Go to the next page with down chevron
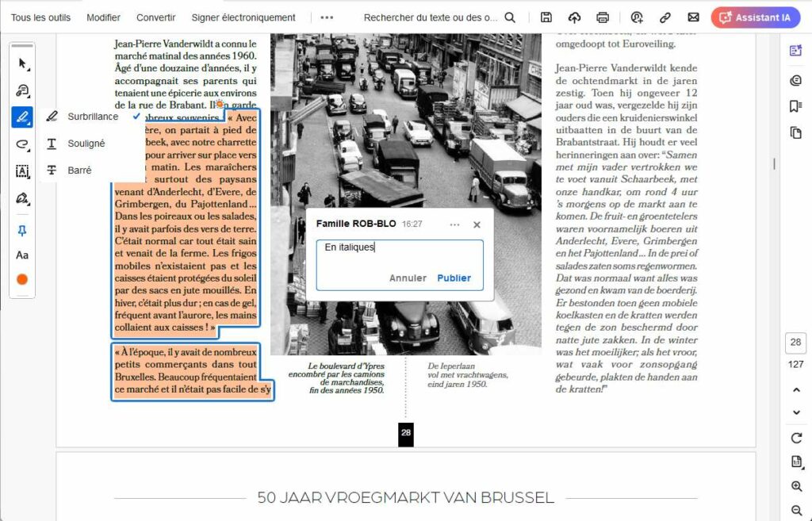This screenshot has width=812, height=521. click(796, 413)
